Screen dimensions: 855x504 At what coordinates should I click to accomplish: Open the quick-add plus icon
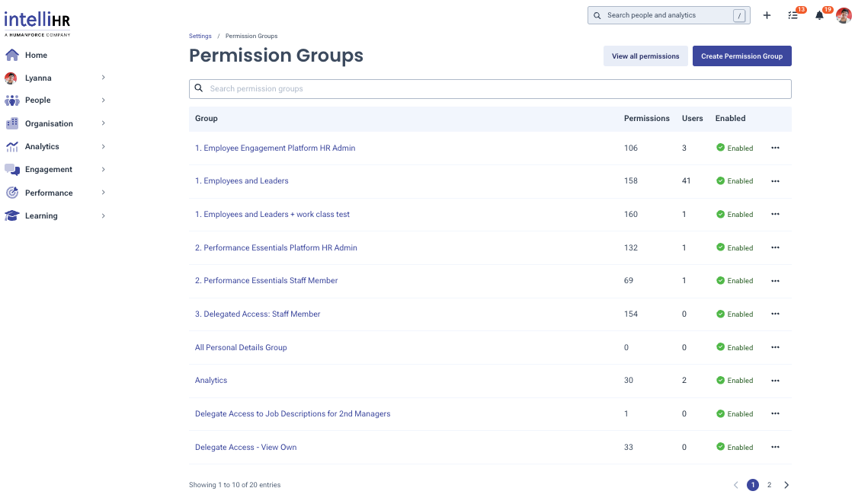(767, 15)
